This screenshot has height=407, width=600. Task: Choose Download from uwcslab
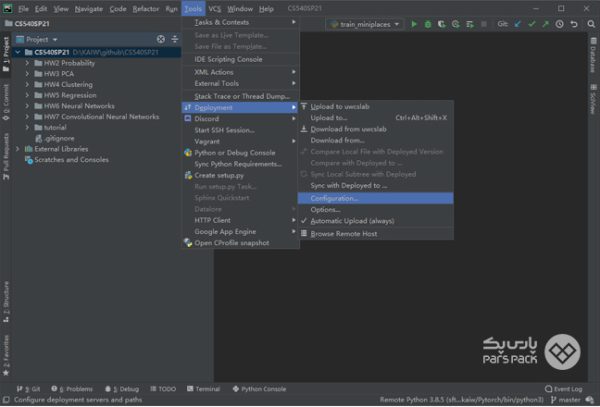tap(375, 129)
